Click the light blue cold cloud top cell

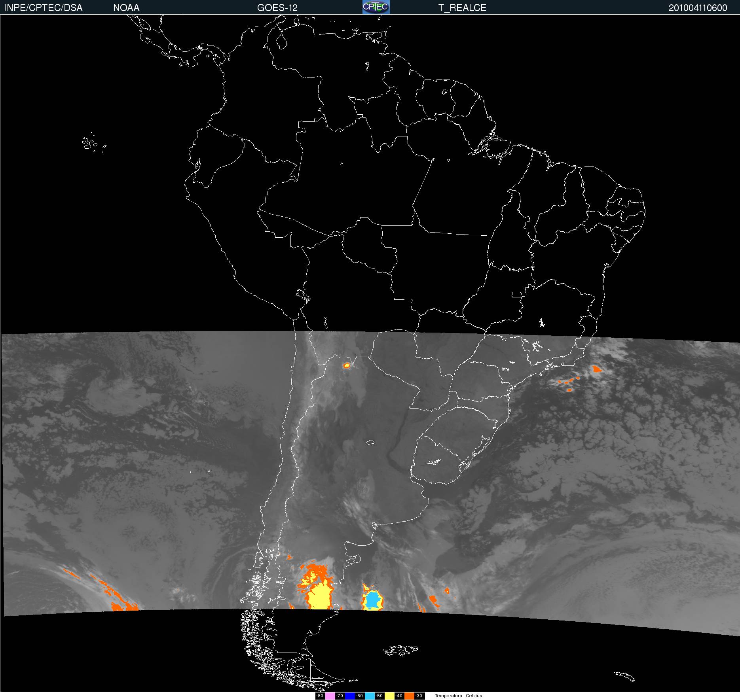(x=373, y=600)
